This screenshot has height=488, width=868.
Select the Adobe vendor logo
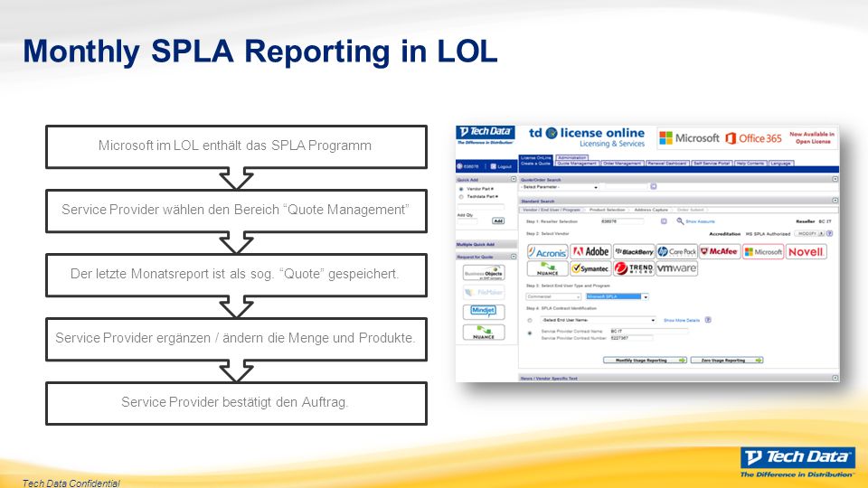(x=590, y=252)
